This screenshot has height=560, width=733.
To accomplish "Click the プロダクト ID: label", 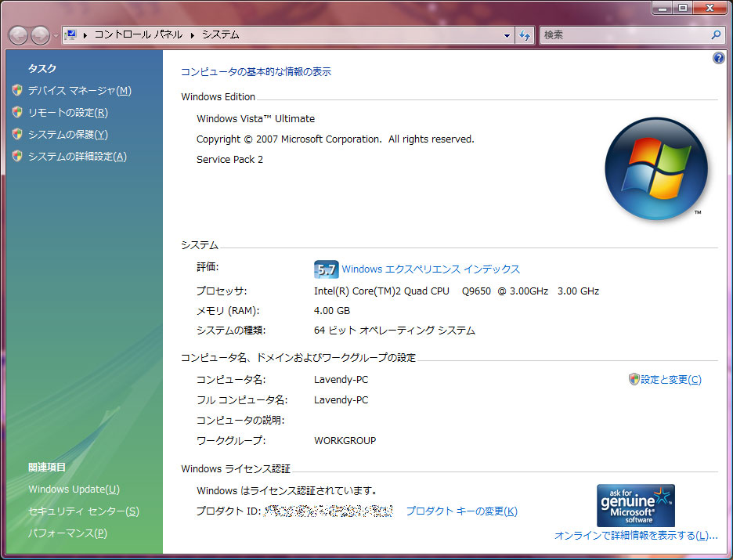I will pos(228,511).
